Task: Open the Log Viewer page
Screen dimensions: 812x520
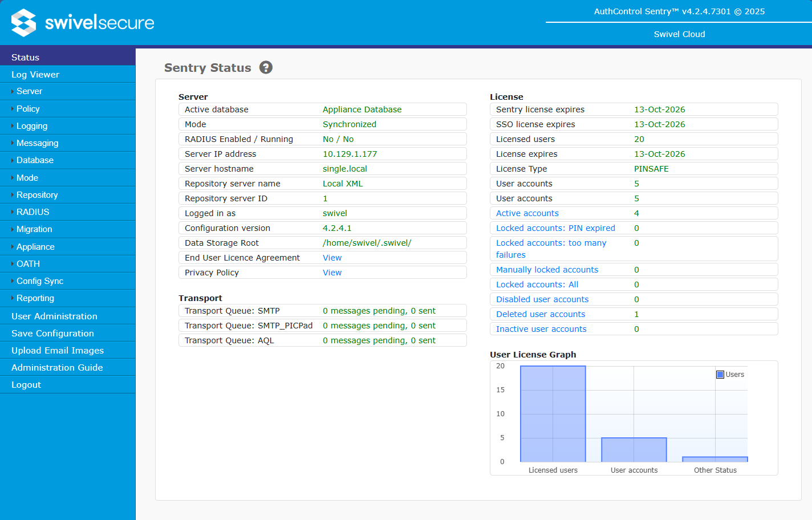Action: 35,74
